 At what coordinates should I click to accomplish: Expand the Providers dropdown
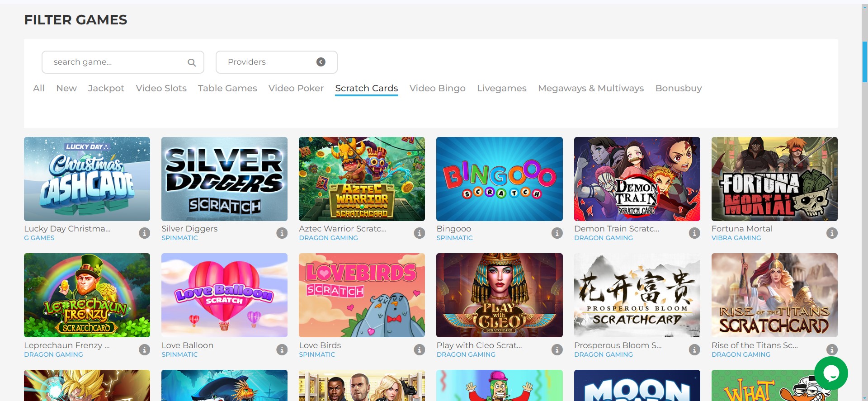coord(277,62)
